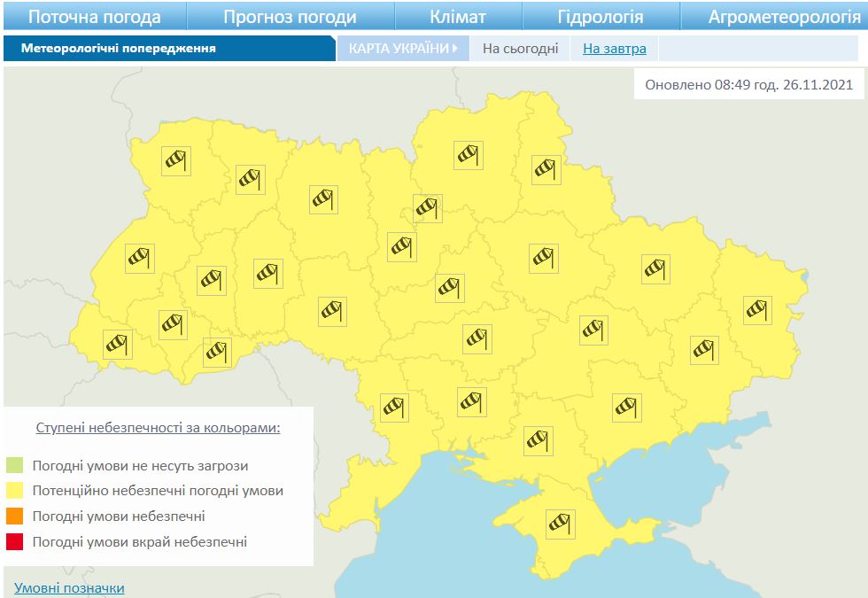Click the windsock icon in Chernihiv region
The image size is (868, 598).
click(x=469, y=155)
